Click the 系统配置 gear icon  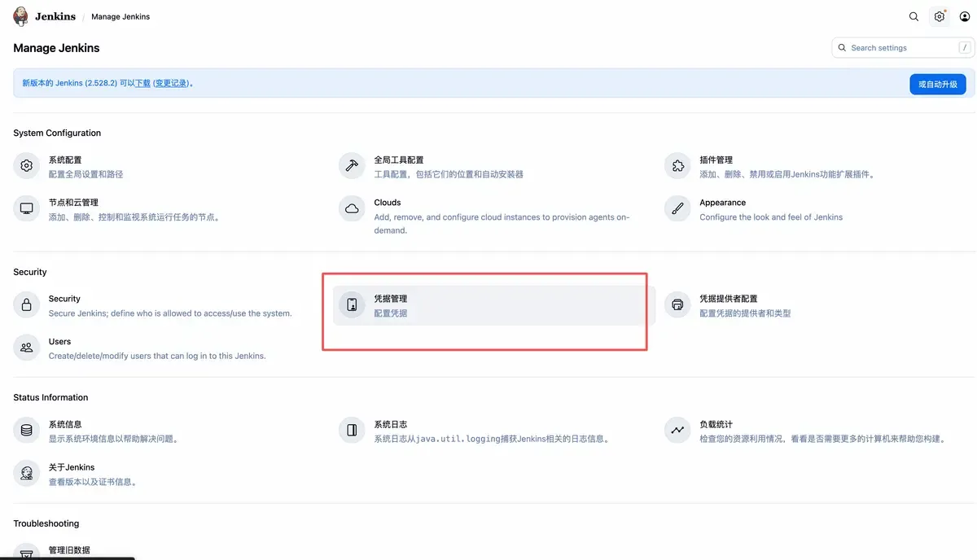[27, 166]
